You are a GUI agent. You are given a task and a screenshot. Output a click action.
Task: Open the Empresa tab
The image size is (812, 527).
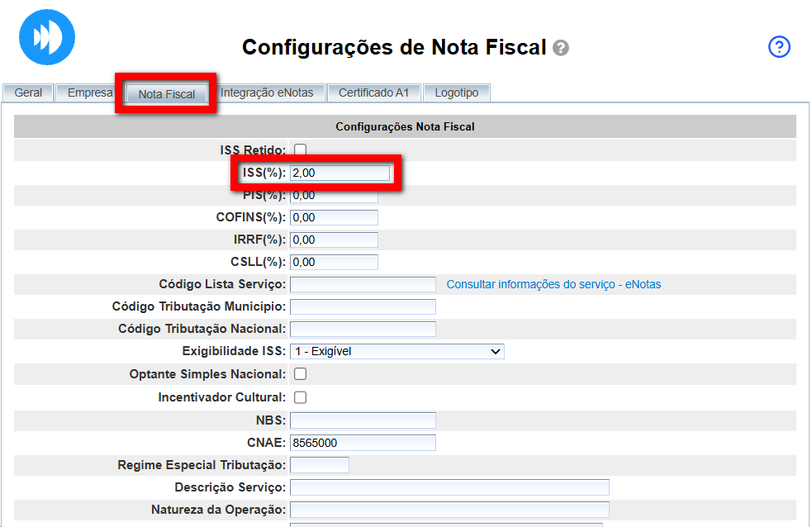pyautogui.click(x=89, y=93)
